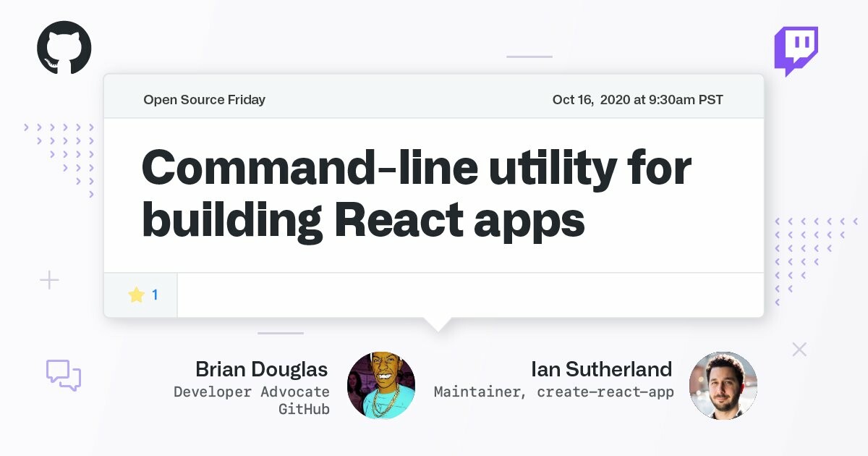868x456 pixels.
Task: Click the purple Twitch logo
Action: coord(796,51)
